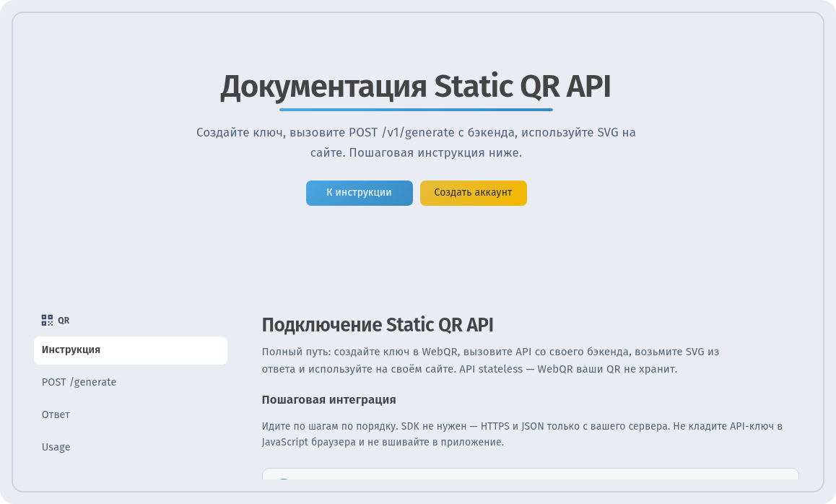Click the paragraph starting Идите по шагам
This screenshot has width=836, height=504.
pyautogui.click(x=523, y=434)
